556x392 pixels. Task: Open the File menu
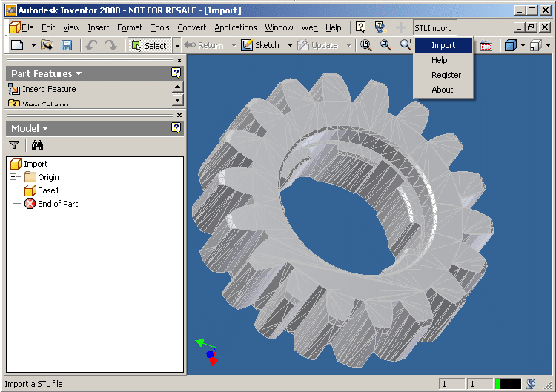27,27
